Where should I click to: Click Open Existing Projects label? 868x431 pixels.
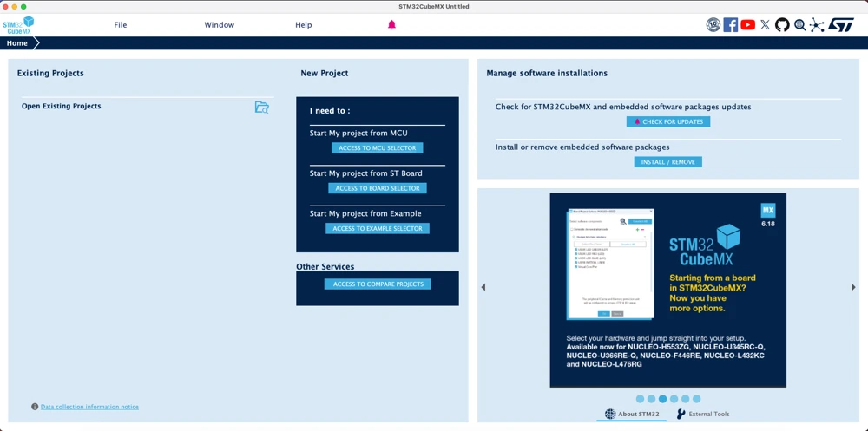[62, 106]
